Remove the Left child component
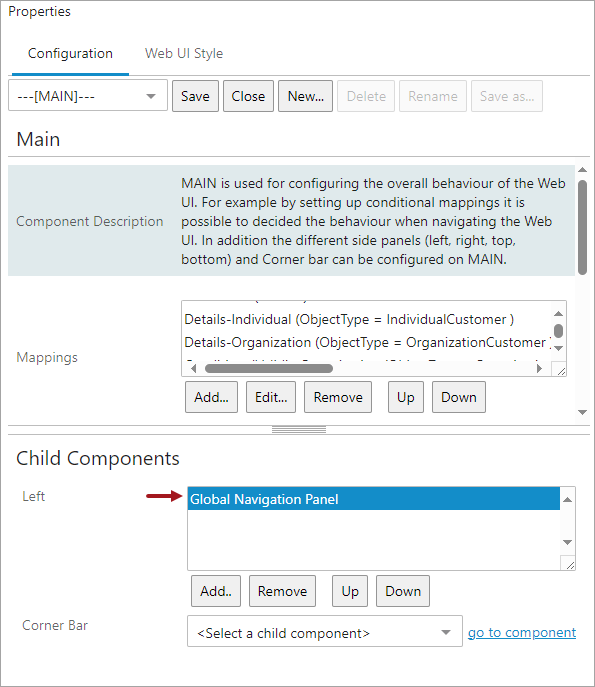Viewport: 595px width, 687px height. (282, 591)
